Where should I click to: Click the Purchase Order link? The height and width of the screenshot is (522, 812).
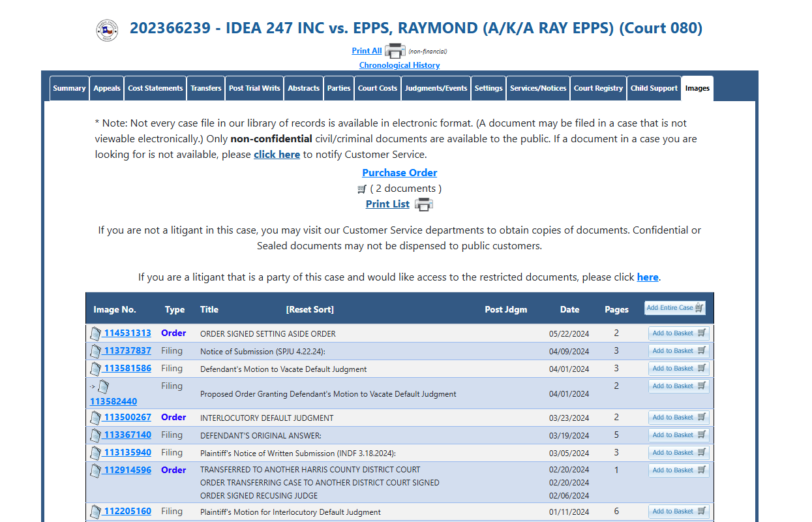(400, 173)
